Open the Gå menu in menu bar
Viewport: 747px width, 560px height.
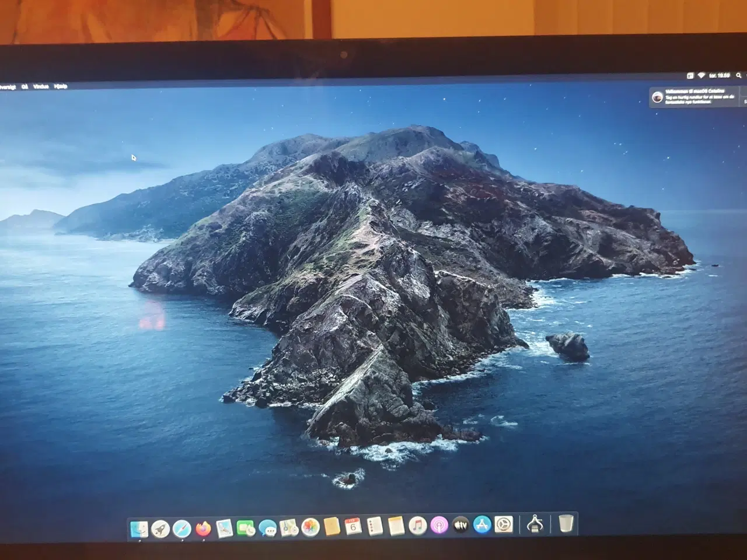click(25, 86)
